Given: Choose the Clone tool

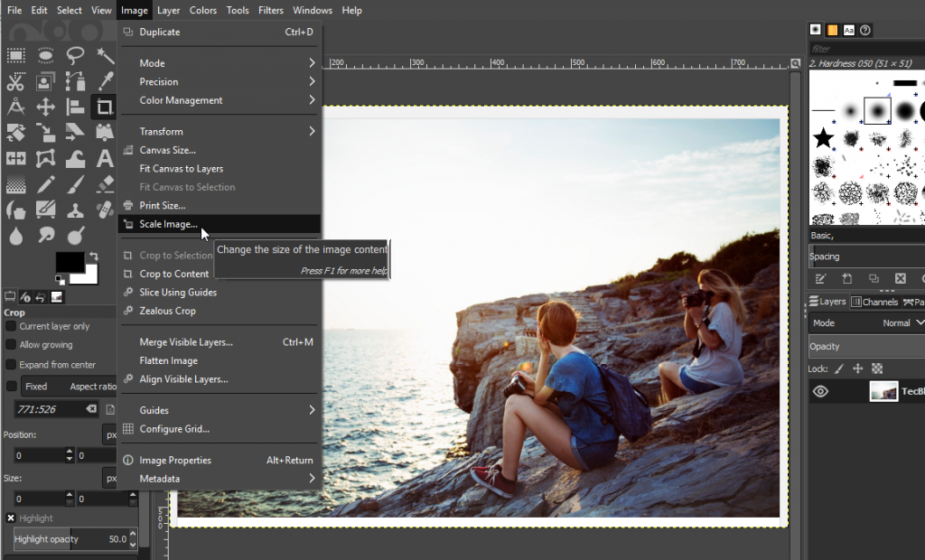Looking at the screenshot, I should click(x=74, y=209).
